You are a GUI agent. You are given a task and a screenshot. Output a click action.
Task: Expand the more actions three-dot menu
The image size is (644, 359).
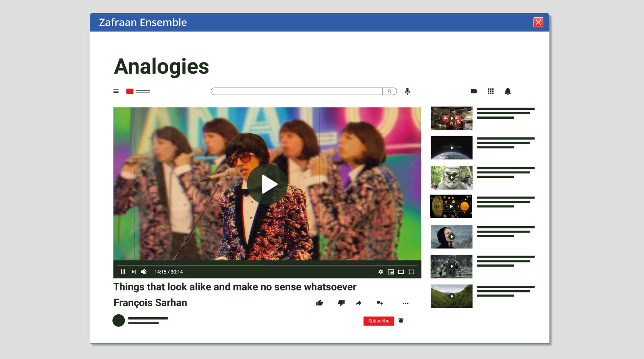(405, 303)
